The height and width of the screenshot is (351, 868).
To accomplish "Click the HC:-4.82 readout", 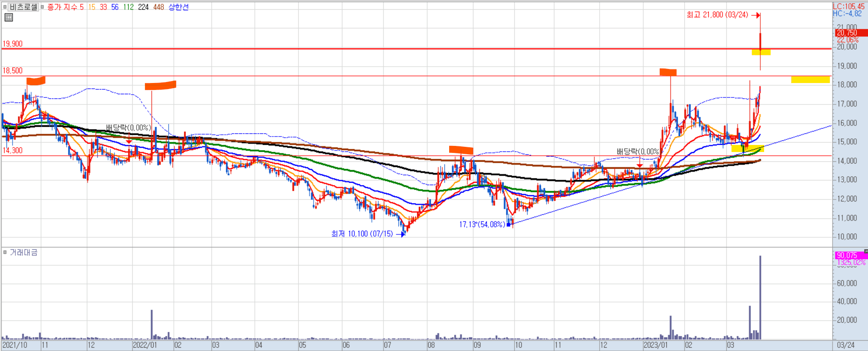I will coord(847,14).
